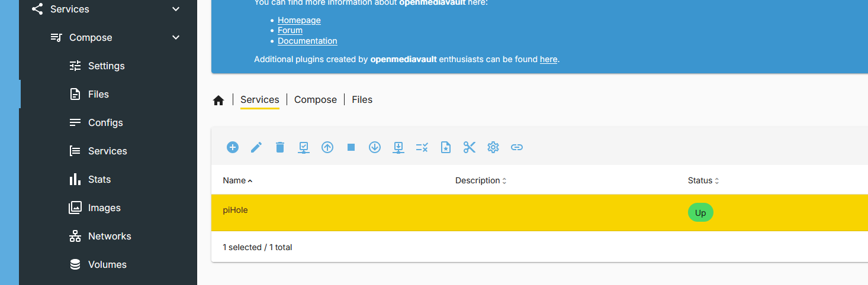
Task: Open the Documentation link
Action: [307, 41]
